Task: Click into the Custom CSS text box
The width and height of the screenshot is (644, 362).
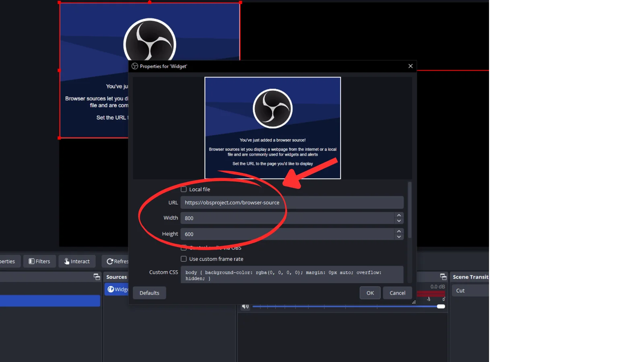Action: [292, 275]
